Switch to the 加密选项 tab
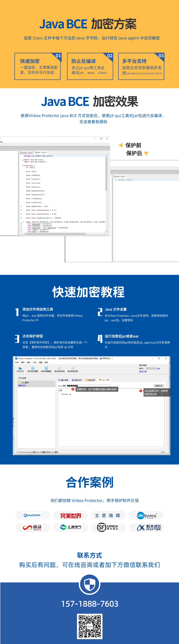The image size is (179, 644). (x=90, y=380)
